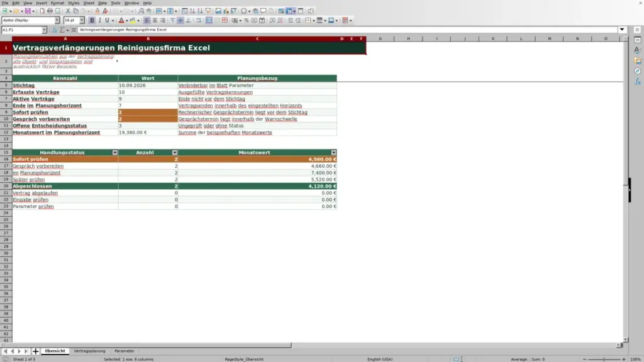Viewport: 644px width, 362px height.
Task: Expand the formula bar arrow
Action: click(x=622, y=30)
